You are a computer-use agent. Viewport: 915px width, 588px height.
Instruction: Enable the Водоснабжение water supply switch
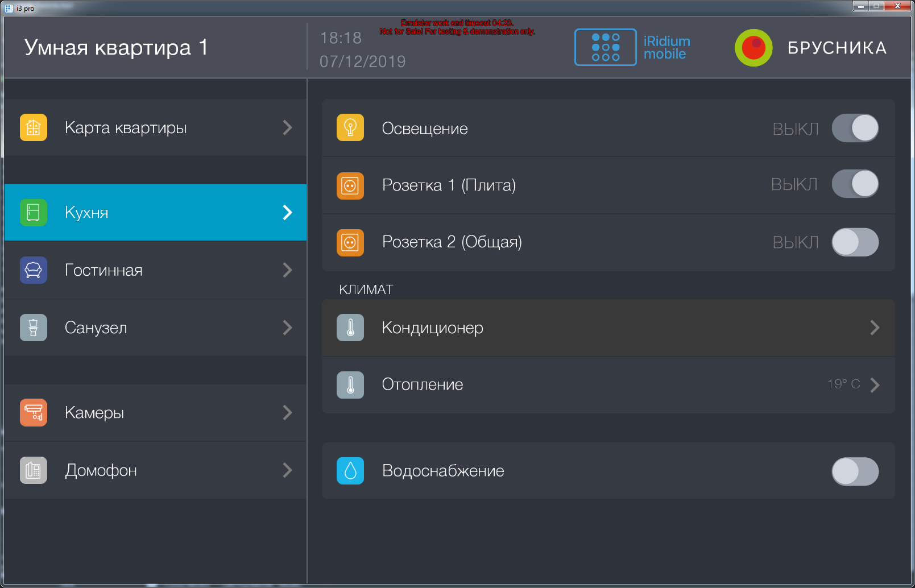coord(855,471)
